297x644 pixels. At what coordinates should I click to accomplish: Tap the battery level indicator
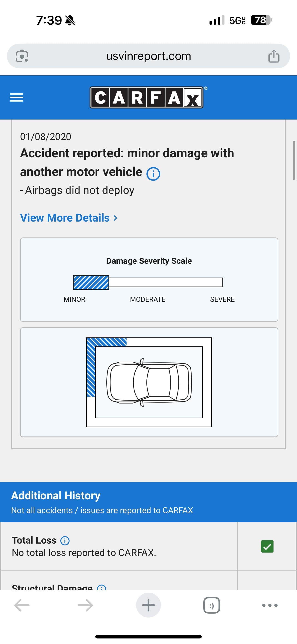pos(259,21)
